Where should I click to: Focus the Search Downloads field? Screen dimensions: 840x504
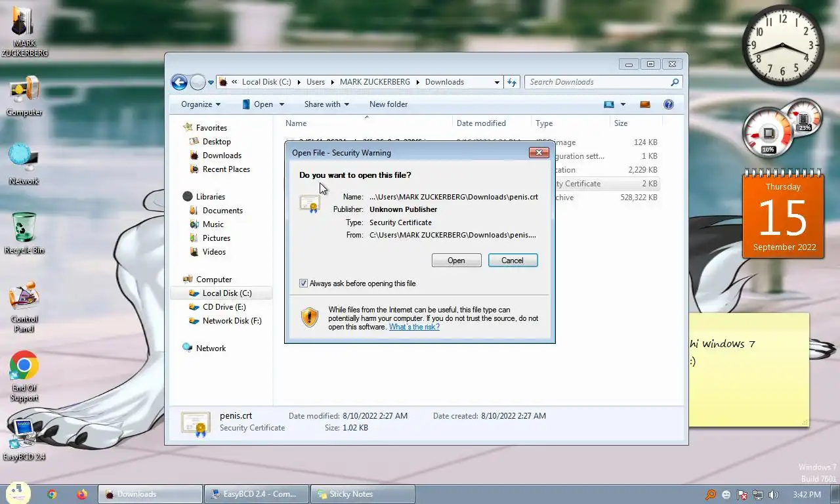(x=598, y=82)
